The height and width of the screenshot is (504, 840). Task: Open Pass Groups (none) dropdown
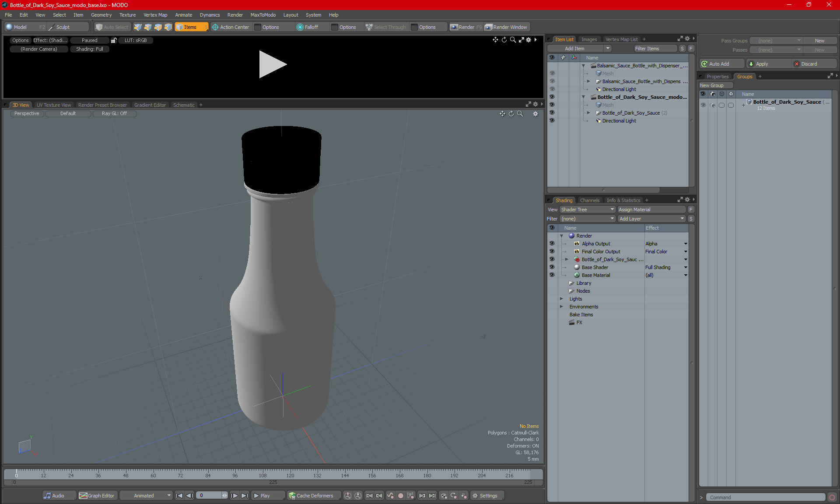[776, 41]
